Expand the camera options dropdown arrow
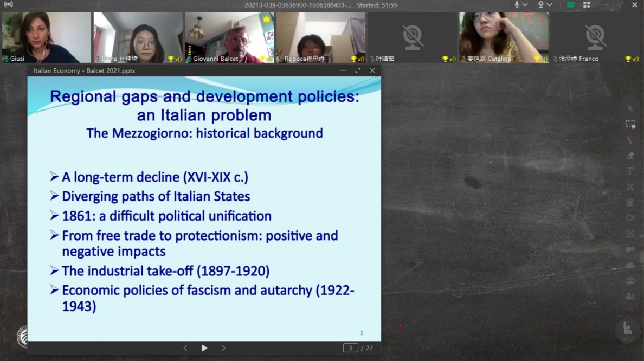644x361 pixels. pyautogui.click(x=549, y=5)
